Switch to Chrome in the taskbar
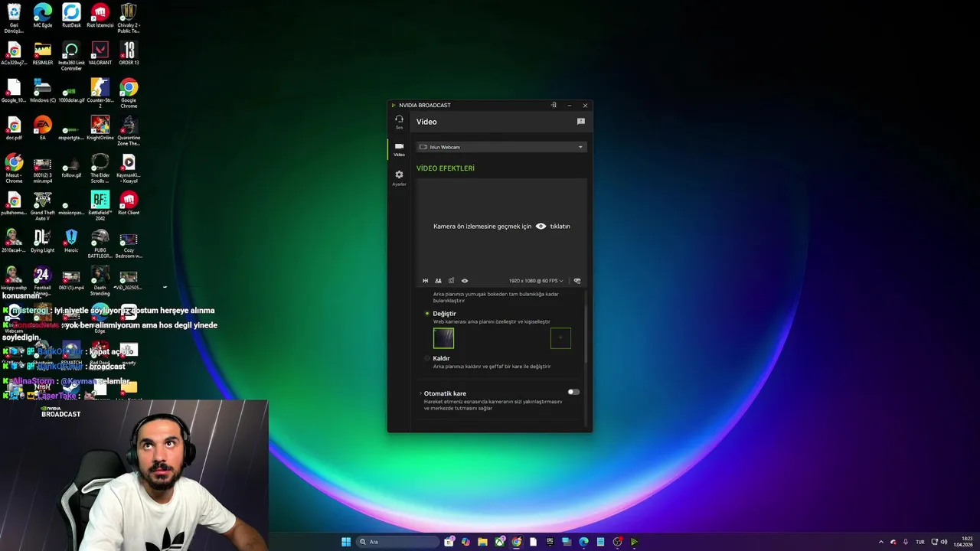This screenshot has width=980, height=551. (516, 542)
